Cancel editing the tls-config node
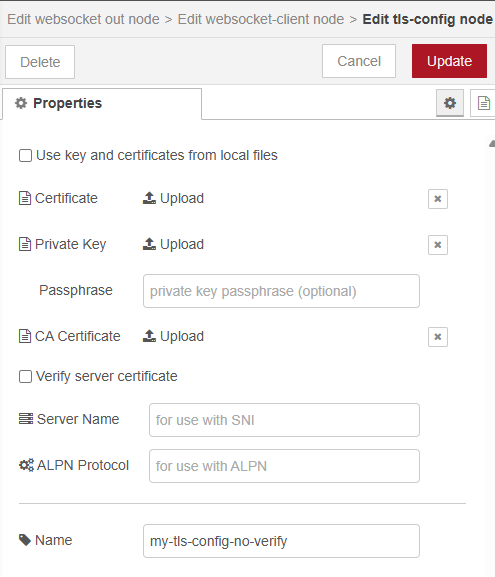This screenshot has height=577, width=495. click(359, 61)
